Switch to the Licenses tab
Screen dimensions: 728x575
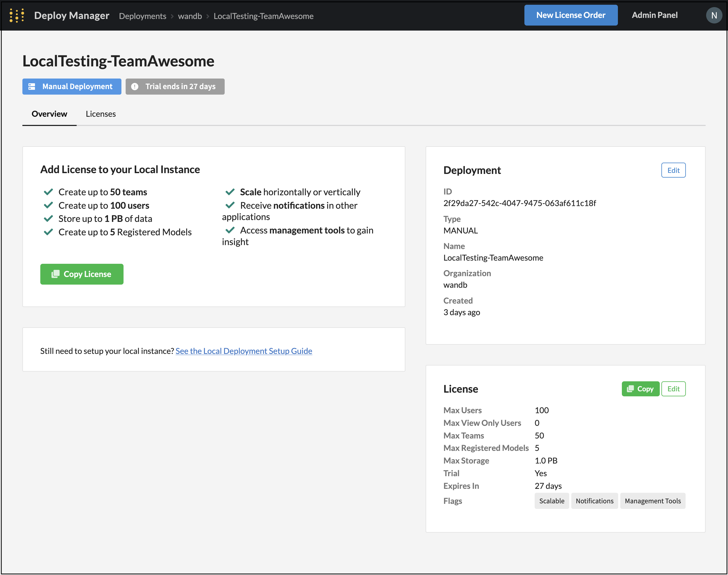(101, 114)
